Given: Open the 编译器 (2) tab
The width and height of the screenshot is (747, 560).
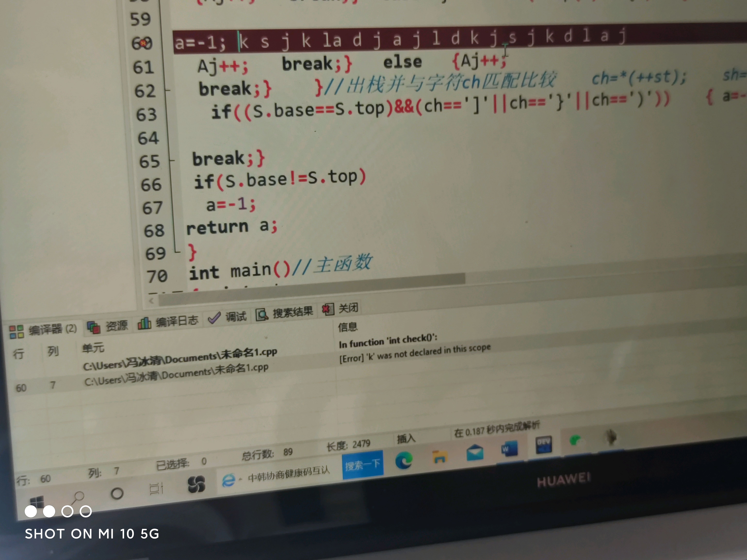Looking at the screenshot, I should click(x=43, y=330).
